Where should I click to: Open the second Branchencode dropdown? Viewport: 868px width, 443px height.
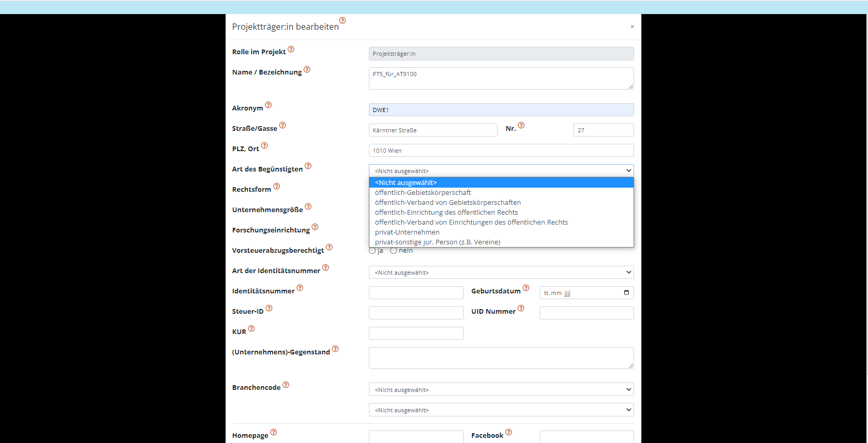tap(501, 410)
